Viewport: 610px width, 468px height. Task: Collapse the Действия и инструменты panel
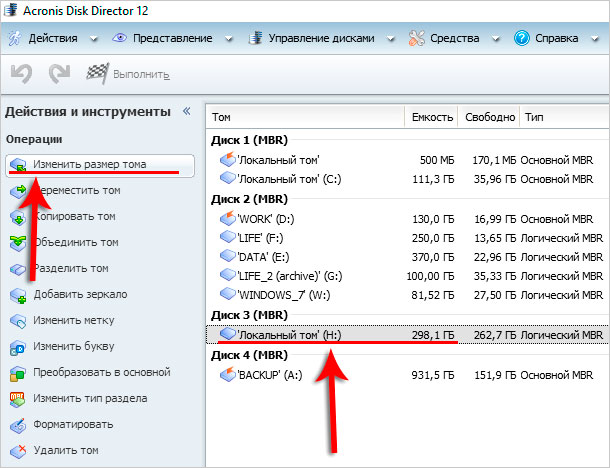pos(187,111)
